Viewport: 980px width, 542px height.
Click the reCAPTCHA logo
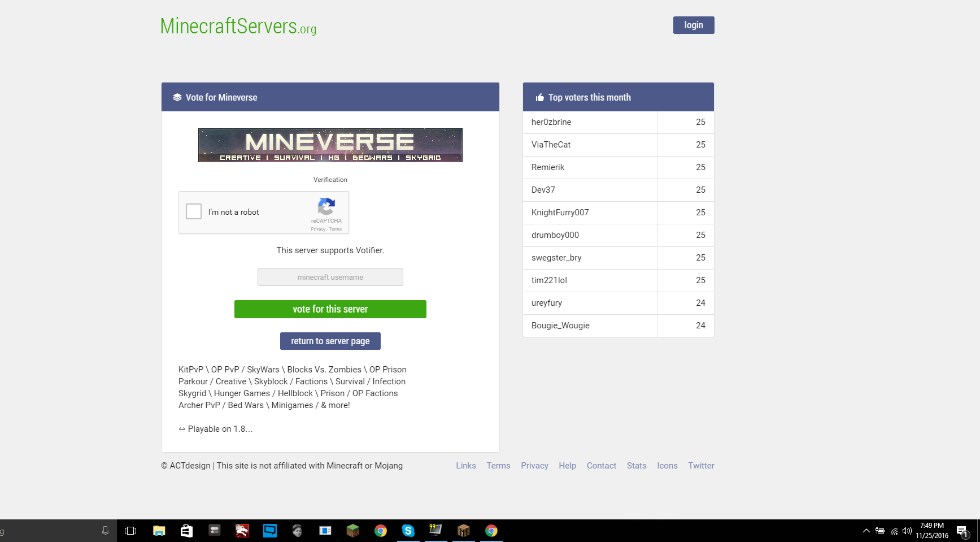[x=326, y=206]
